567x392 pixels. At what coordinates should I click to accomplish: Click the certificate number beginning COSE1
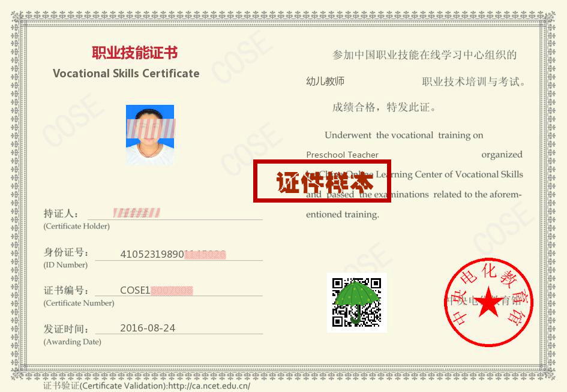pyautogui.click(x=156, y=290)
